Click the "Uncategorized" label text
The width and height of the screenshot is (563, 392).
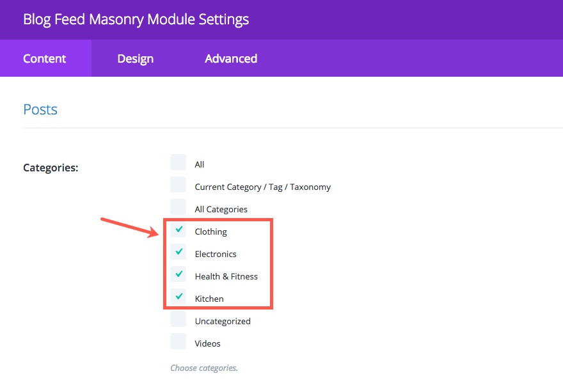tap(223, 322)
